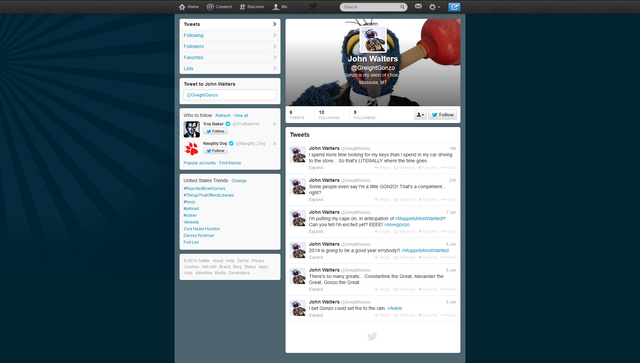
Task: Dismiss the Troy Baker suggestion
Action: pos(274,124)
